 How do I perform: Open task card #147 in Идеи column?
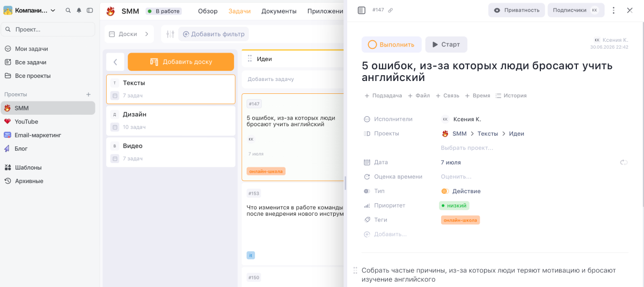click(292, 137)
